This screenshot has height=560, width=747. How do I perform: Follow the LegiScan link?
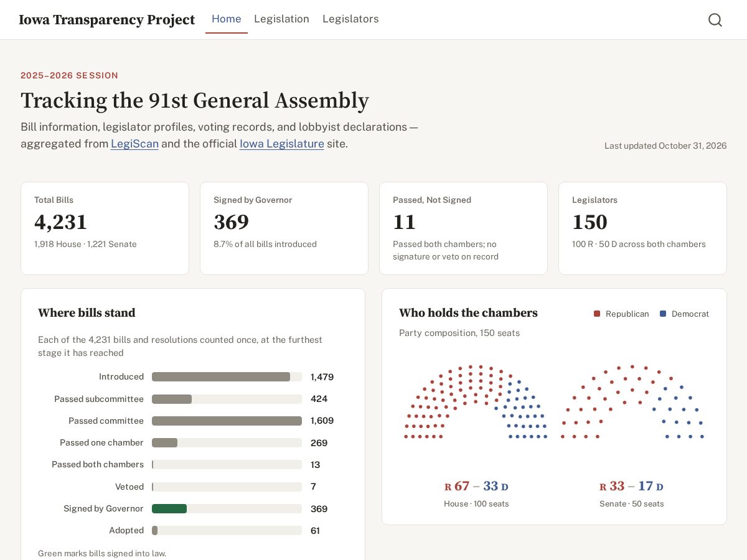click(134, 144)
